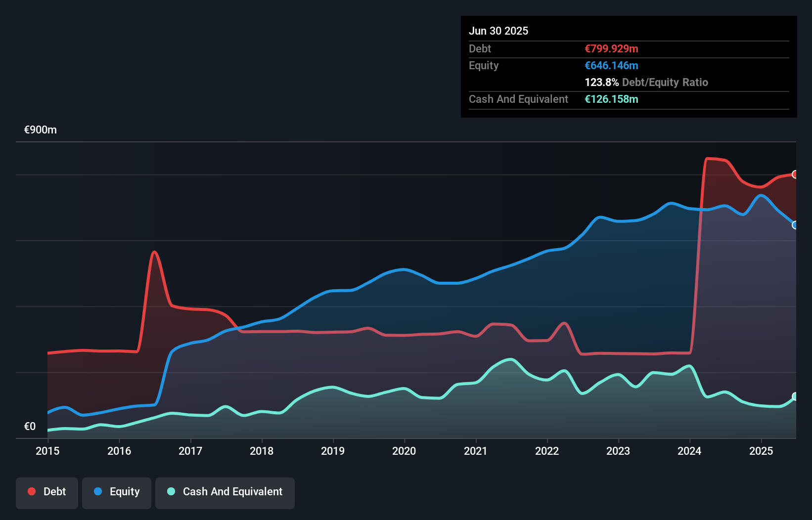Select the €646.146m Equity value in tooltip
812x520 pixels.
[611, 65]
